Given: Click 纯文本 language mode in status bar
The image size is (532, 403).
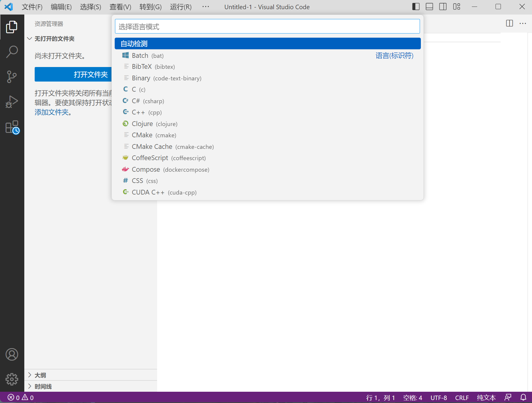Looking at the screenshot, I should (x=486, y=397).
